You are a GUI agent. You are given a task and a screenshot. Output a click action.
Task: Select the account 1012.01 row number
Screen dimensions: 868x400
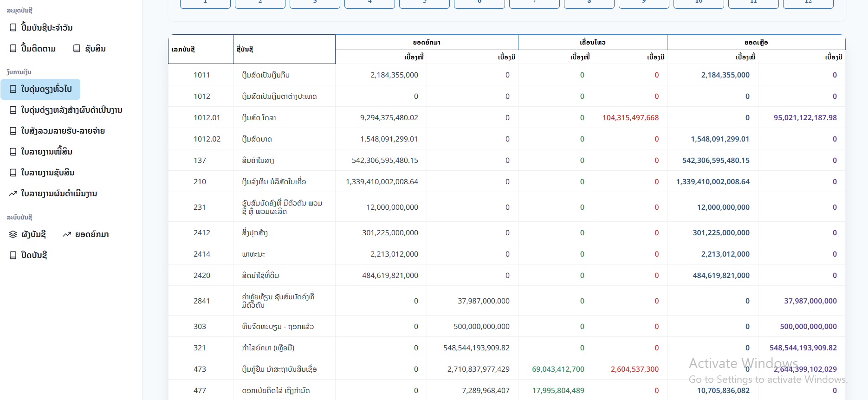coord(207,118)
